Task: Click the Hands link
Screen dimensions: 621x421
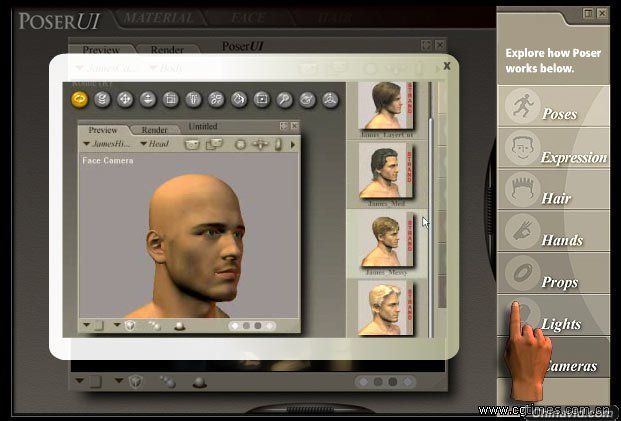Action: [562, 240]
